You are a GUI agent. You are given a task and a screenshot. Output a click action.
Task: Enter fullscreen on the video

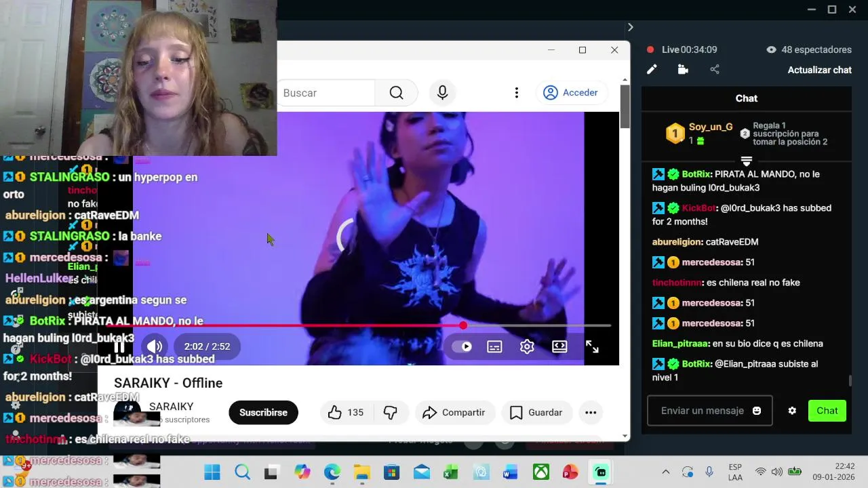592,346
